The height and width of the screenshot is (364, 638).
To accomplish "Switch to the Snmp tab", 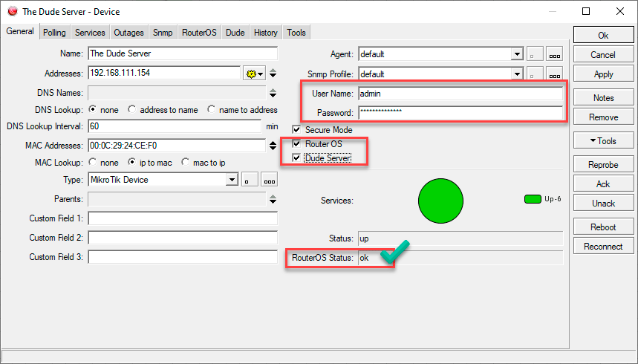I will tap(163, 33).
